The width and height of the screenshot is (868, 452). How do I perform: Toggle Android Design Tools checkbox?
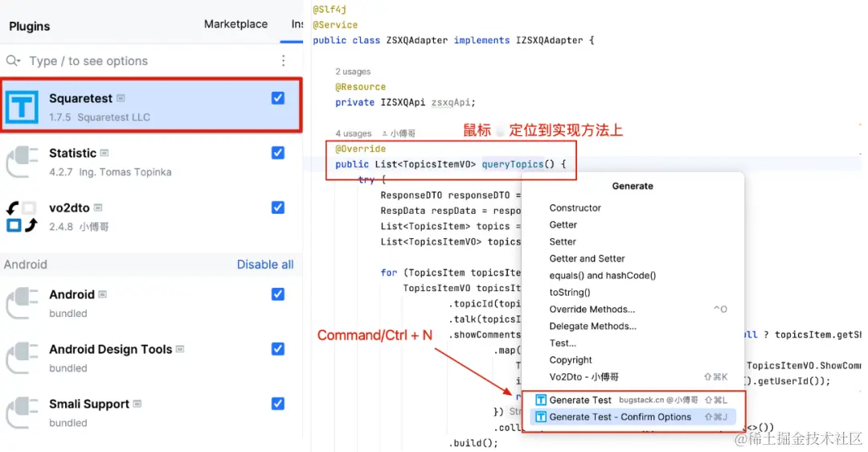[x=278, y=349]
